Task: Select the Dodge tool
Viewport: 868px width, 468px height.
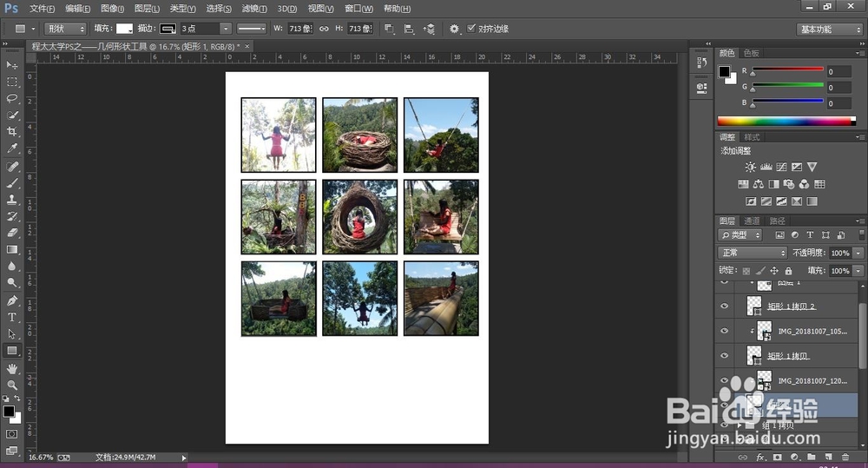Action: click(11, 283)
